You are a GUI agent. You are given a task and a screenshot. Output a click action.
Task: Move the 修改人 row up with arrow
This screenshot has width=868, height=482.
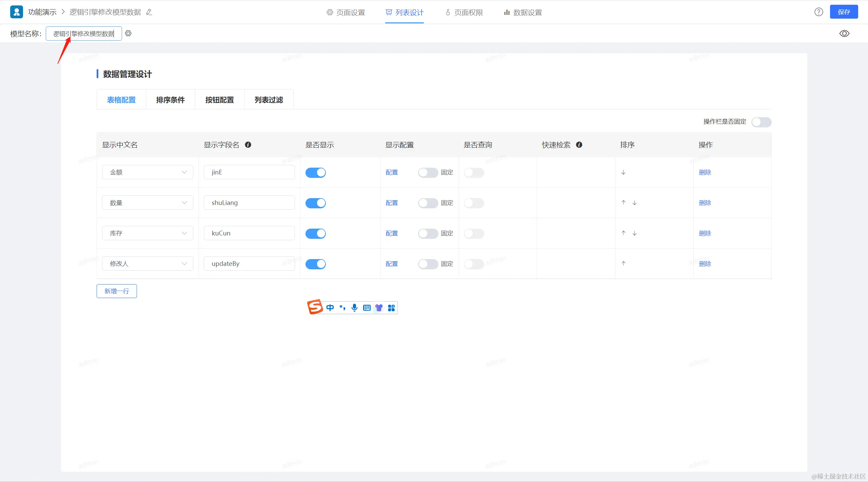coord(623,264)
